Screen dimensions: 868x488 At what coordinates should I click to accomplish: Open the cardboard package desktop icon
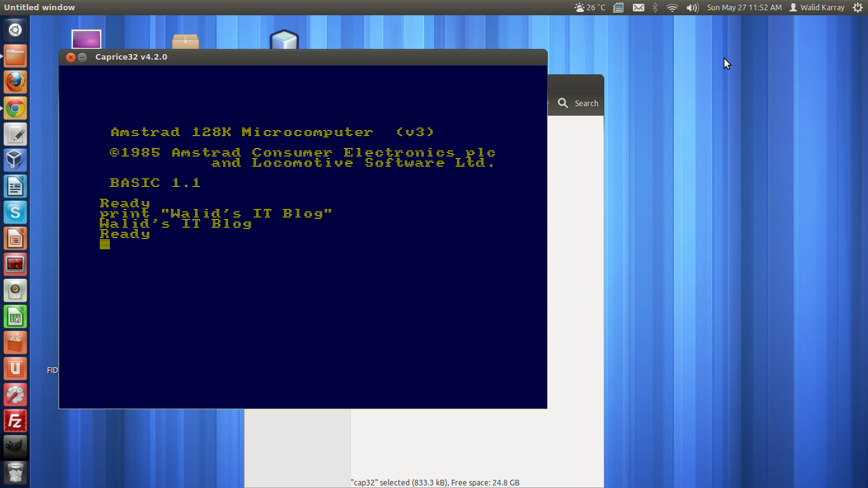click(186, 41)
